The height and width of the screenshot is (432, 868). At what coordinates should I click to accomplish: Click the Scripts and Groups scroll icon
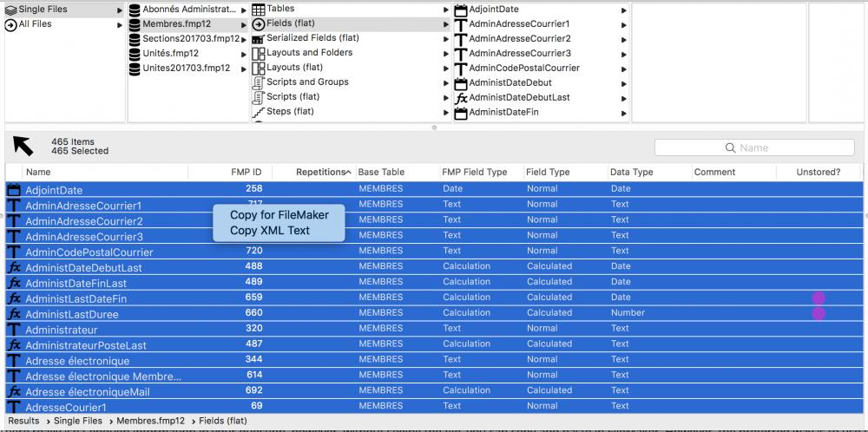(x=258, y=82)
